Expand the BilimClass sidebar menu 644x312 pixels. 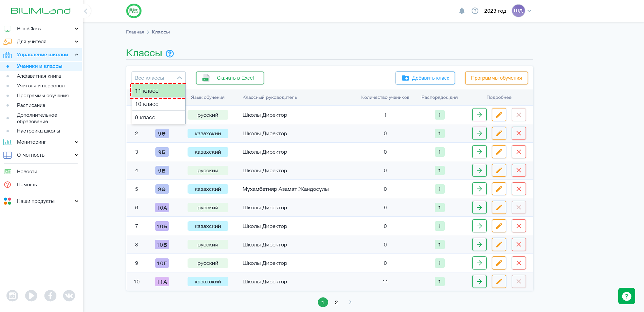coord(76,29)
